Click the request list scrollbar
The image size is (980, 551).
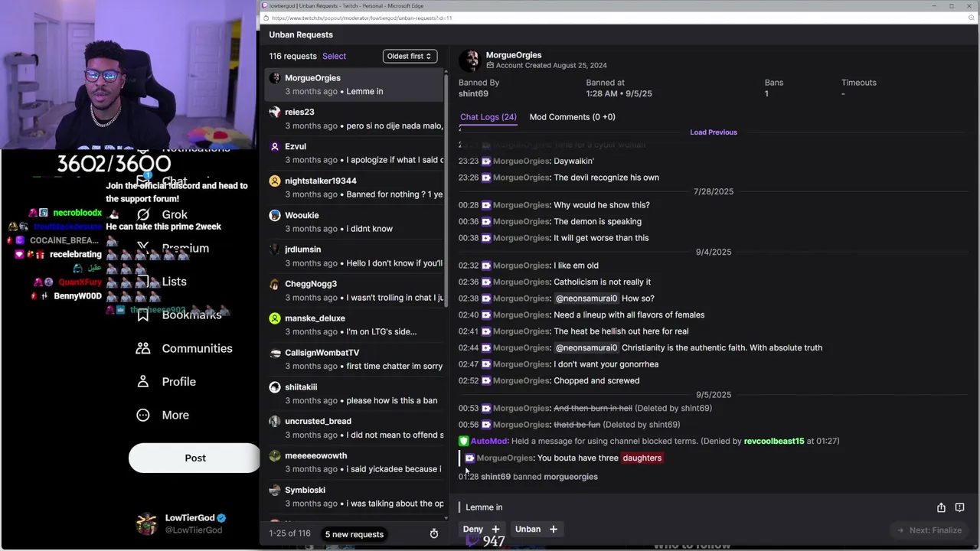coord(446,191)
